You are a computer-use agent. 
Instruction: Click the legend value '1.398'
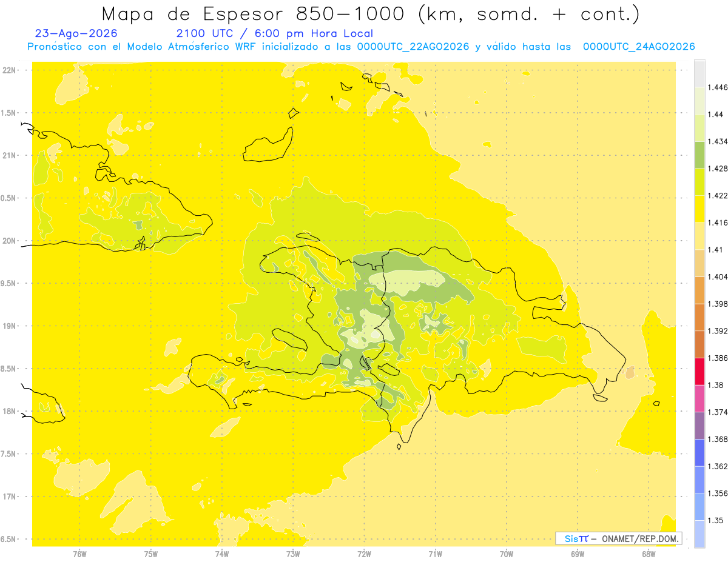pos(719,304)
